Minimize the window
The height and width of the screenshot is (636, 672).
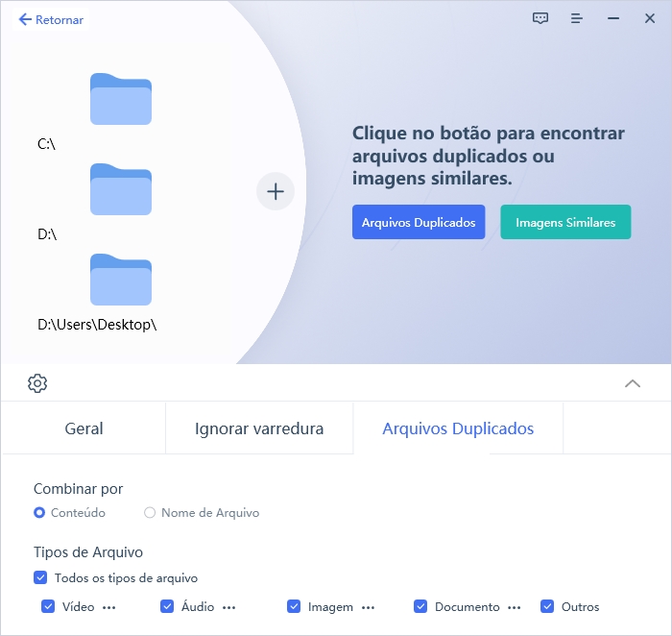point(613,18)
